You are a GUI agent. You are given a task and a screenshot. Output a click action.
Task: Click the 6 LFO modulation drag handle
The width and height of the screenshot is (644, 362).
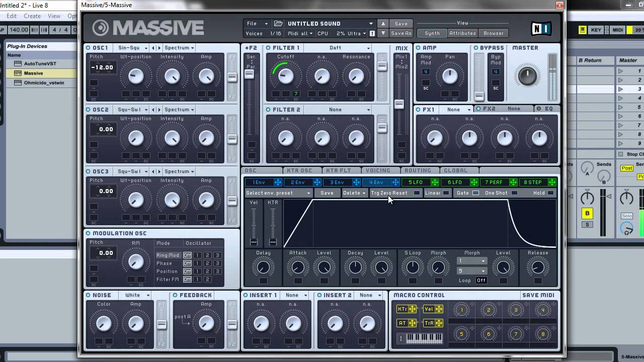click(x=474, y=183)
